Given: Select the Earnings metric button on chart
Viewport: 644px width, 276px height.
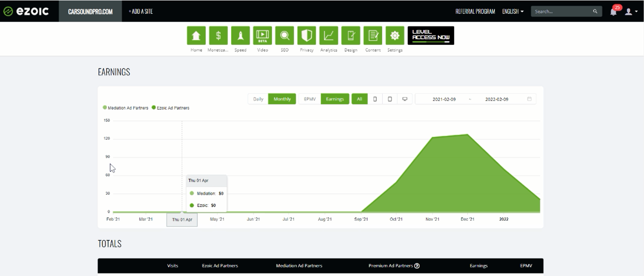Looking at the screenshot, I should [335, 99].
